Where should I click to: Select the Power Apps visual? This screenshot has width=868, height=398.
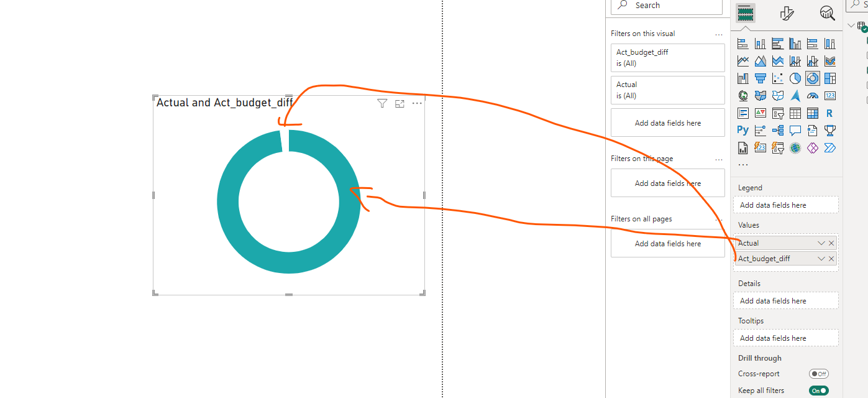tap(812, 148)
